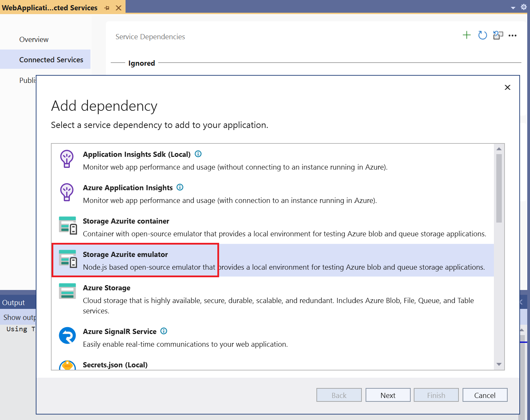
Task: Click the Application Insights Sdk lightbulb icon
Action: pyautogui.click(x=67, y=159)
